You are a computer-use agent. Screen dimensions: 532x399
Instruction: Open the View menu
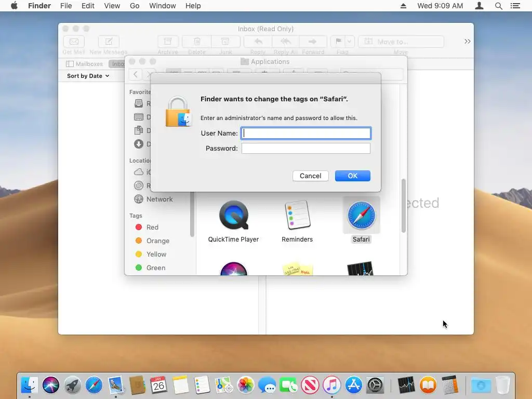pyautogui.click(x=112, y=6)
